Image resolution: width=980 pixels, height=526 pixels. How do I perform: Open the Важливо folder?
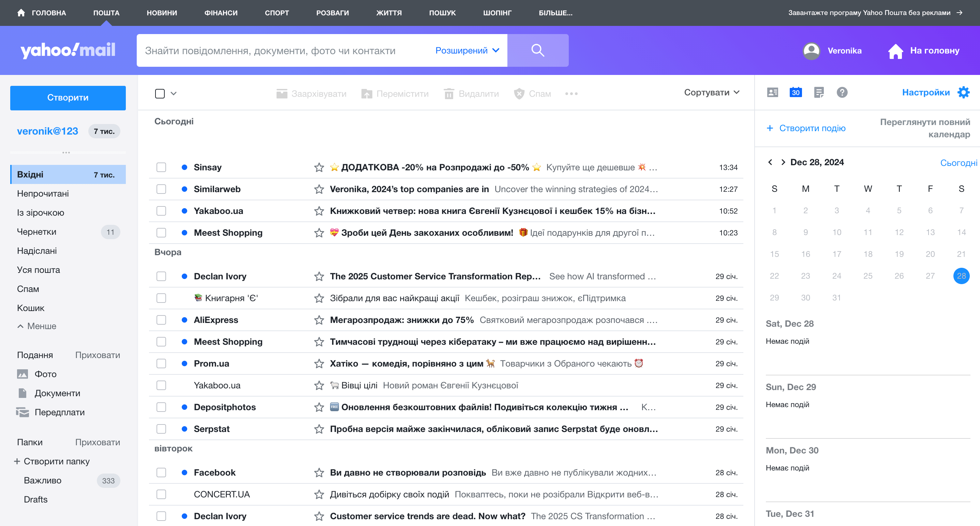tap(68, 480)
